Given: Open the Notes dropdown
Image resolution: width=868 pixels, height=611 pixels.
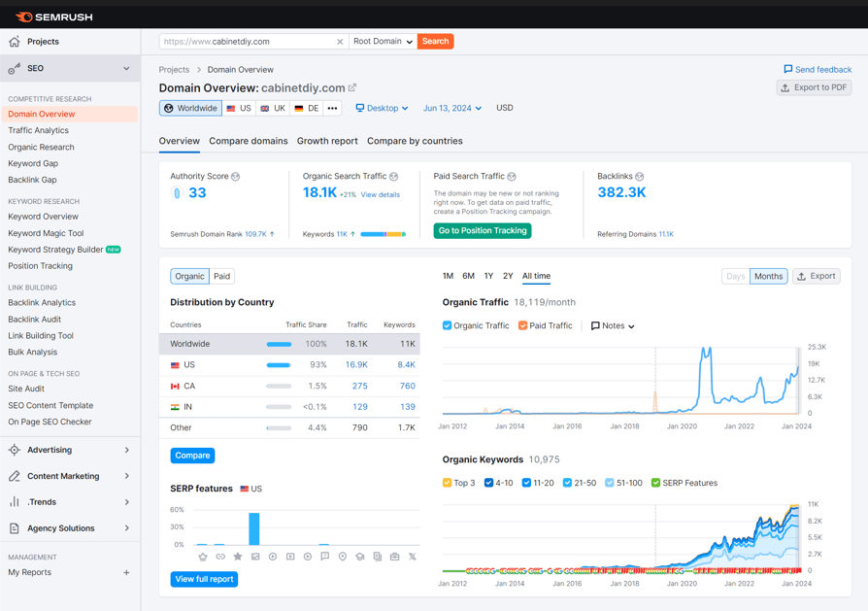Looking at the screenshot, I should [x=613, y=325].
